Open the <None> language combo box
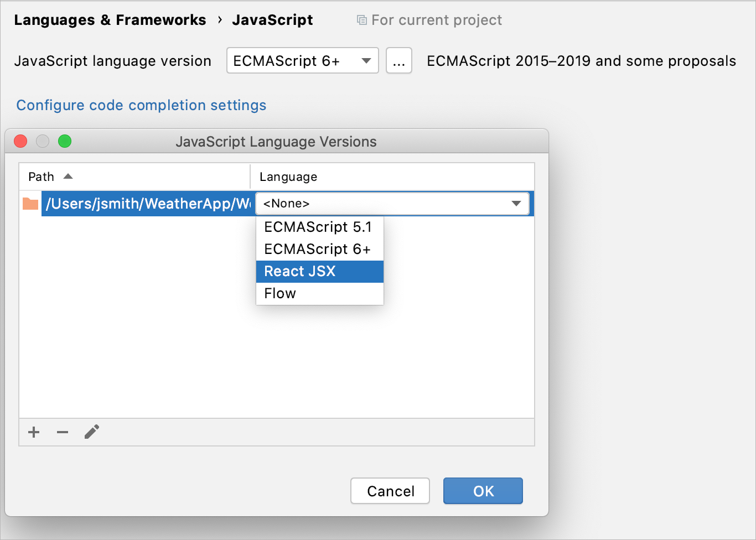This screenshot has height=540, width=756. (392, 204)
